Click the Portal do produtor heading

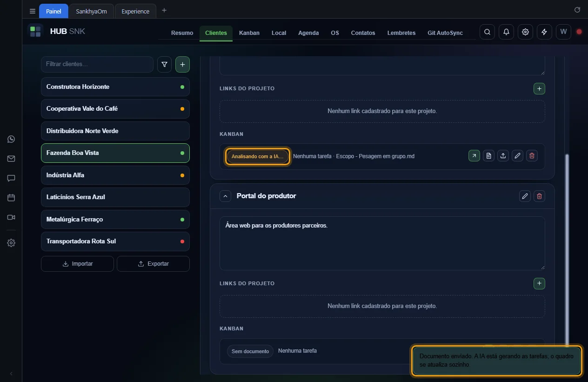click(x=266, y=196)
